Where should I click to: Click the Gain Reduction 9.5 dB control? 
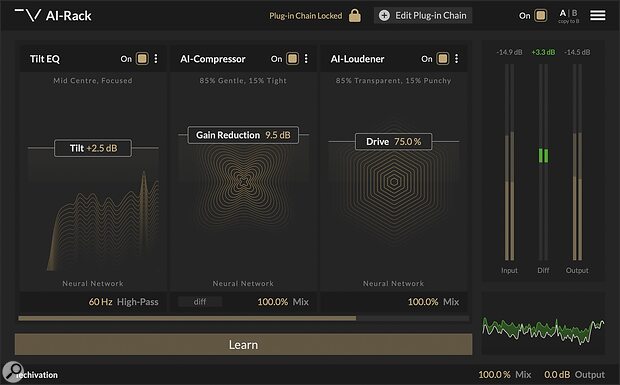(x=243, y=135)
